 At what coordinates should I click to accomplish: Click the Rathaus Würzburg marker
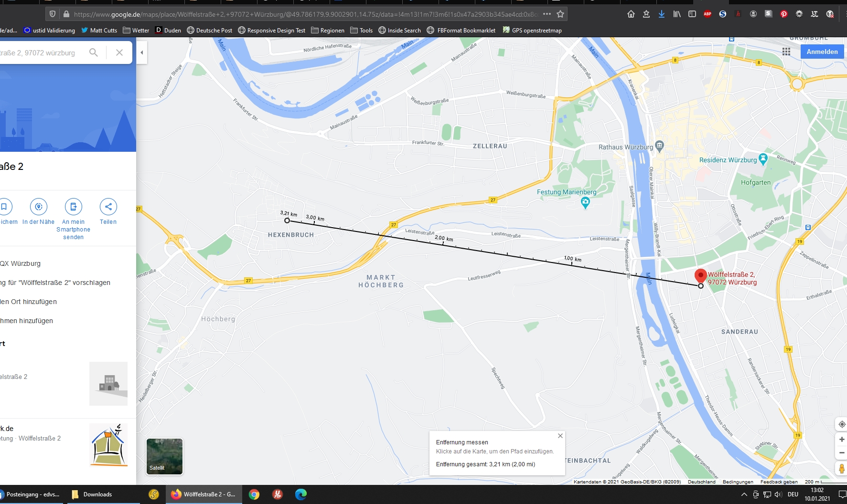pyautogui.click(x=660, y=146)
